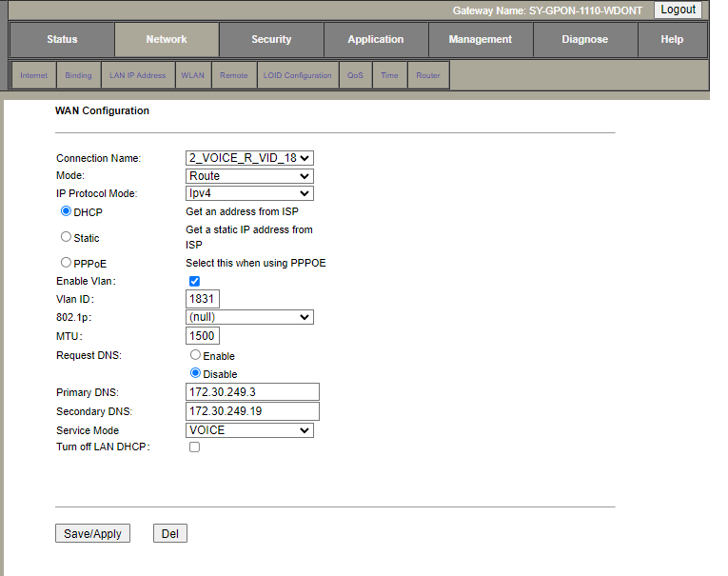Open the WLAN submenu item
Viewport: 728px width, 576px height.
point(192,75)
